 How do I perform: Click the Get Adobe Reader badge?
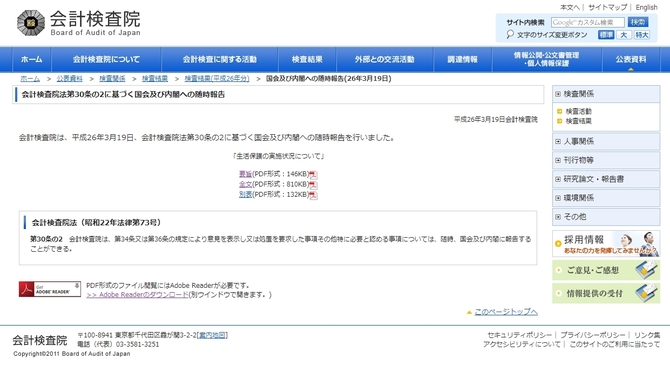(50, 289)
